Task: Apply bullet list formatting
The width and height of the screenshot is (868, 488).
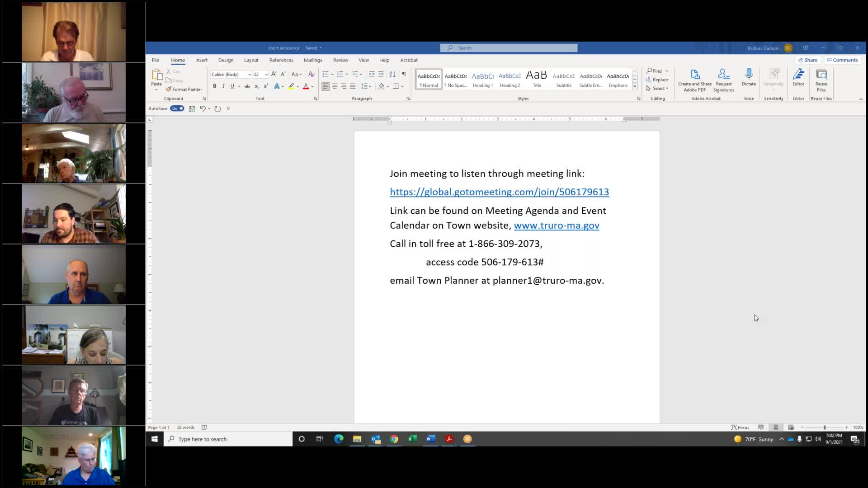Action: [x=325, y=74]
